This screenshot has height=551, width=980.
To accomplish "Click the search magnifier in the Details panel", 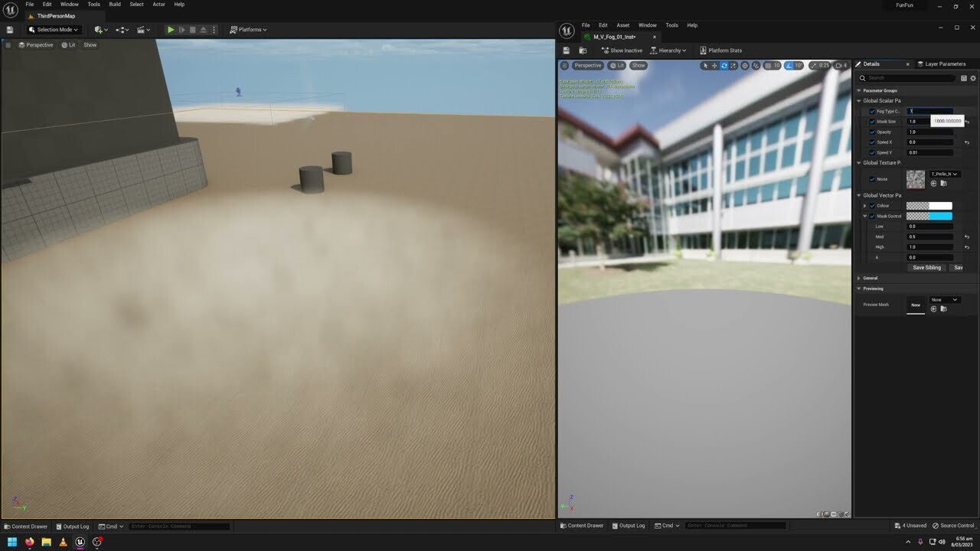I will 861,78.
